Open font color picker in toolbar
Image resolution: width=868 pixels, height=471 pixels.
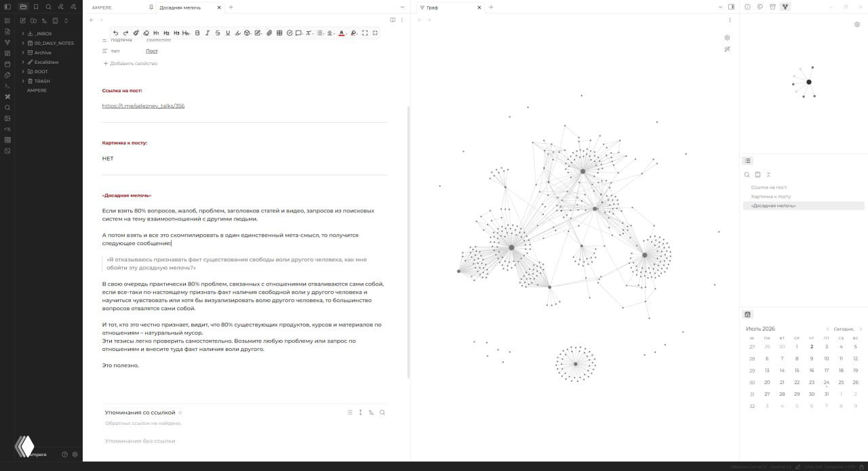coord(341,33)
